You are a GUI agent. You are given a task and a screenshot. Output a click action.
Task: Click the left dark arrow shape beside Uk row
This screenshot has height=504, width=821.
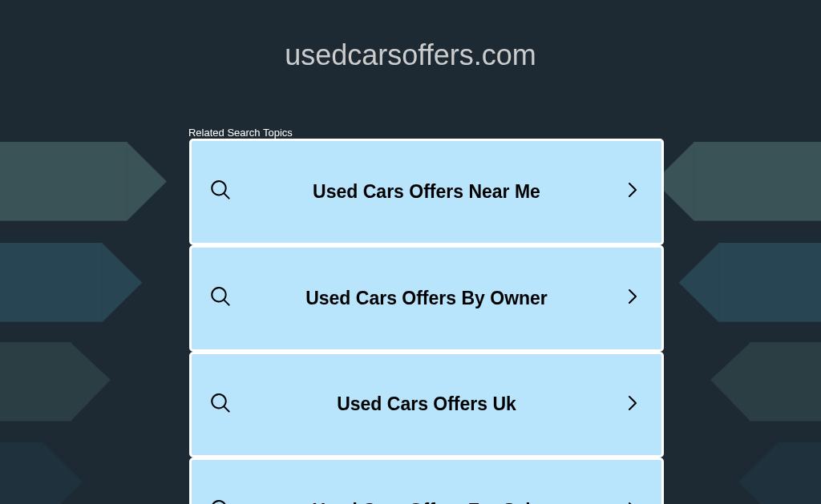click(55, 381)
